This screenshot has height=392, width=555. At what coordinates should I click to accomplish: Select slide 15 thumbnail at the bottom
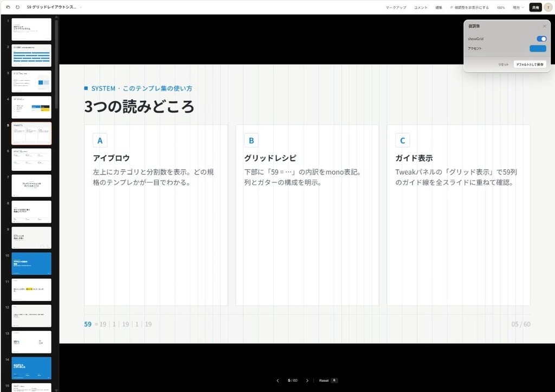31,388
